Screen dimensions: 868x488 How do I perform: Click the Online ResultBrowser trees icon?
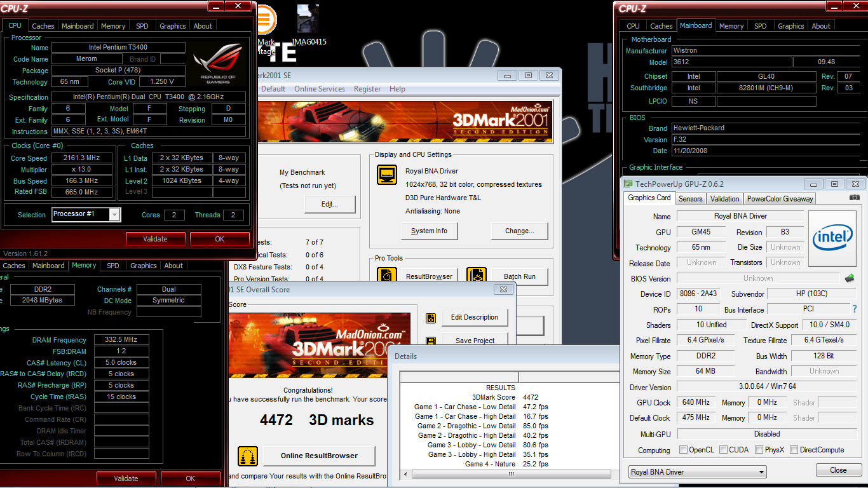[248, 456]
